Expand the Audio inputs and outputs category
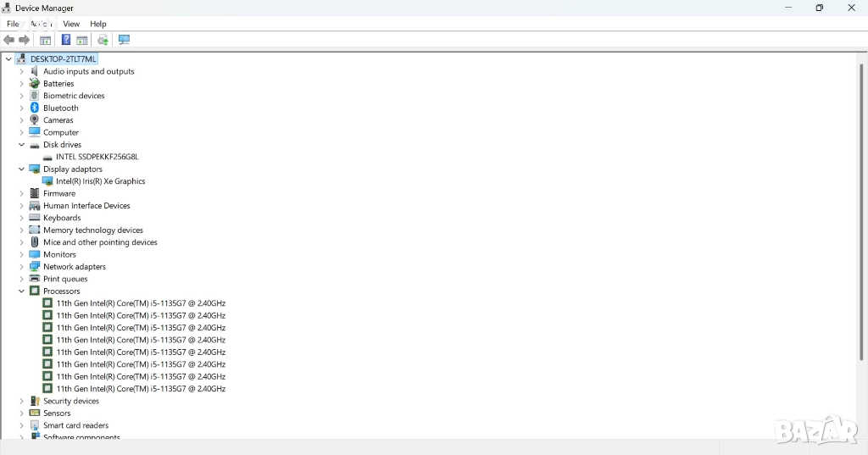This screenshot has width=868, height=455. (22, 72)
